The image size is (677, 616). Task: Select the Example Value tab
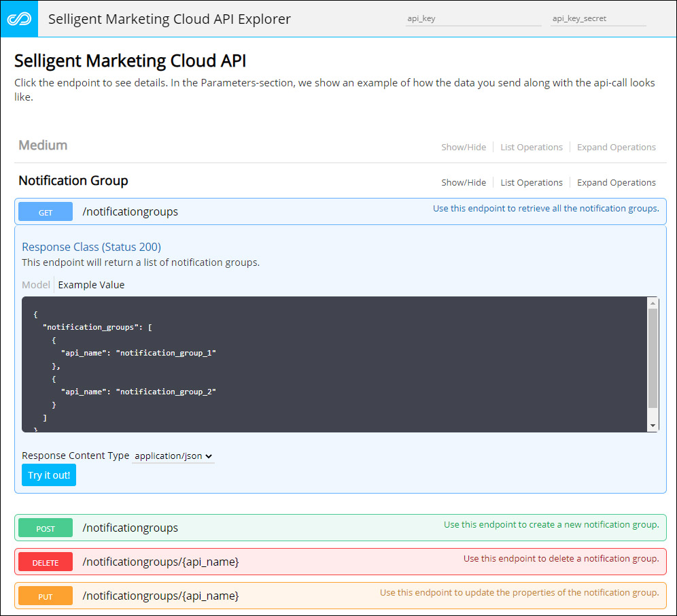(91, 285)
